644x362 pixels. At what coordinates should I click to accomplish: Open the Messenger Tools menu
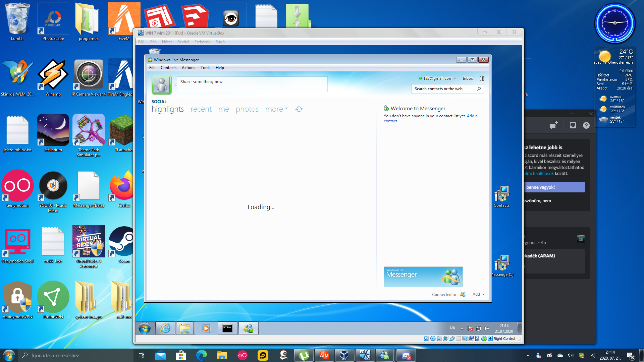[x=205, y=68]
